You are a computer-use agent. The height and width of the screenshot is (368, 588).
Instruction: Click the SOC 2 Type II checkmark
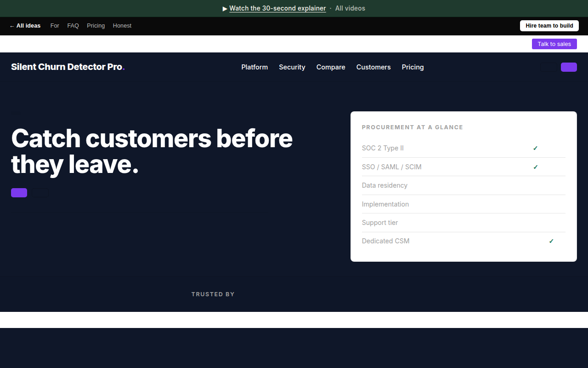click(x=535, y=148)
